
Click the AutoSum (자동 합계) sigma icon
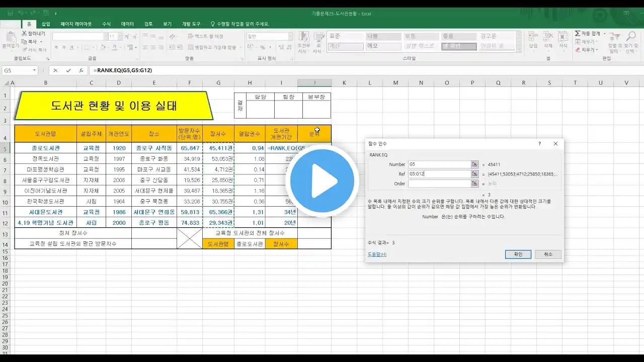pyautogui.click(x=578, y=34)
